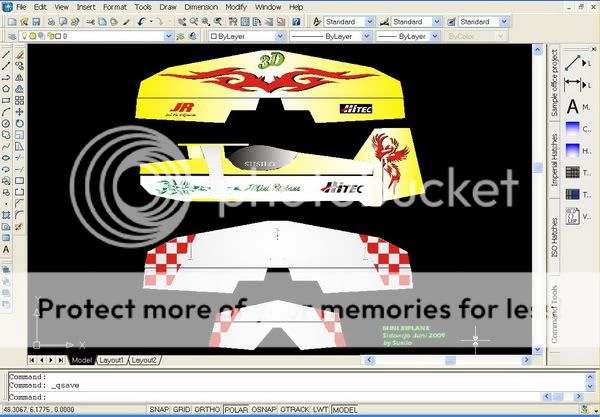Screen dimensions: 600x417
Task: Open the ByLayer color dropdown
Action: click(x=280, y=36)
